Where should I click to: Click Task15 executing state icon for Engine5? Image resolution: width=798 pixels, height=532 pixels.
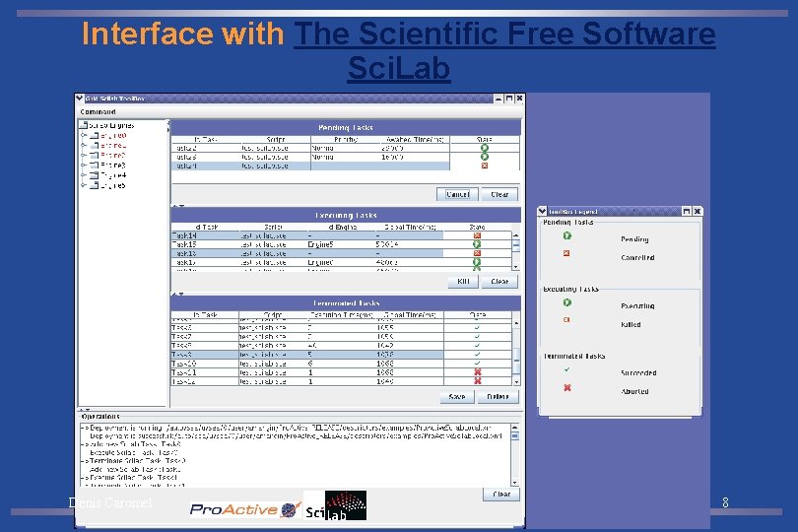pos(477,244)
